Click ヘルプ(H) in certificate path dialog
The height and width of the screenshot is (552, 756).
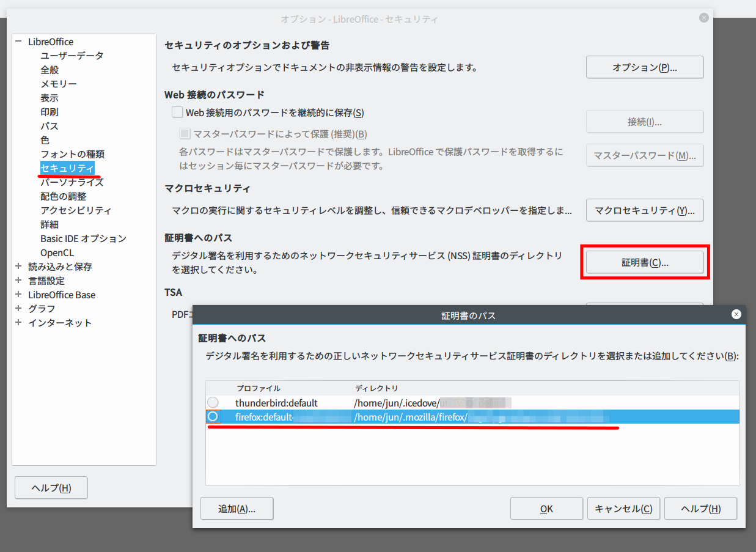(x=700, y=509)
